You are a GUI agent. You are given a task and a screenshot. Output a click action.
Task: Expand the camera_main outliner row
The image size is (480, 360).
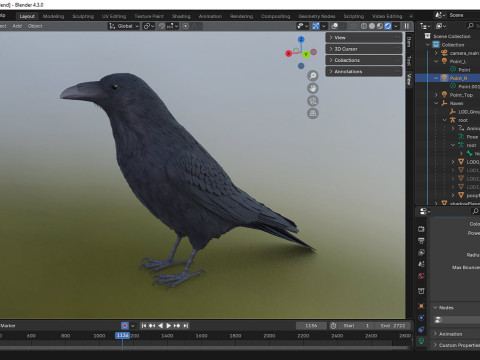pos(436,53)
